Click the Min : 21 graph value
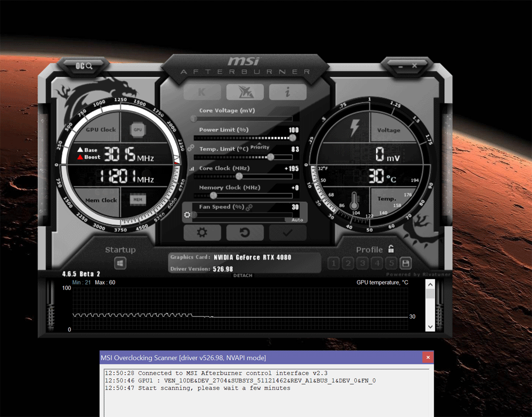This screenshot has height=417, width=532. pyautogui.click(x=81, y=282)
